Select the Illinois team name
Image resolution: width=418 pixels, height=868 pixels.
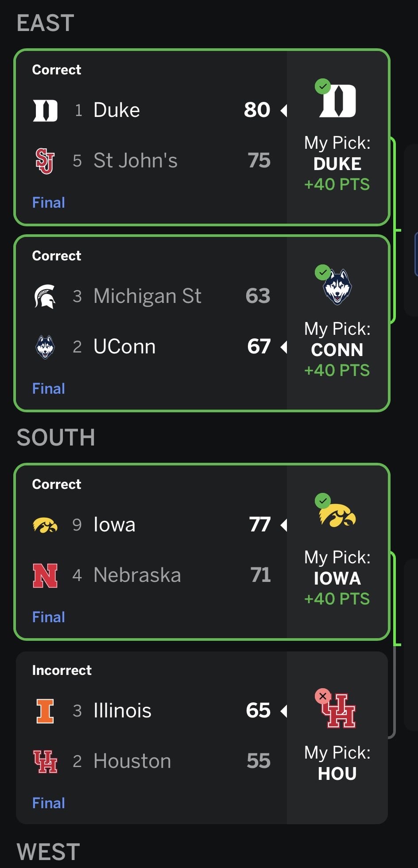coord(122,711)
